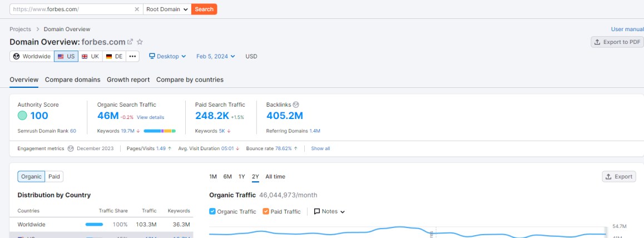Click Keywords 19.7M down arrow indicator
The image size is (644, 238).
click(x=138, y=131)
